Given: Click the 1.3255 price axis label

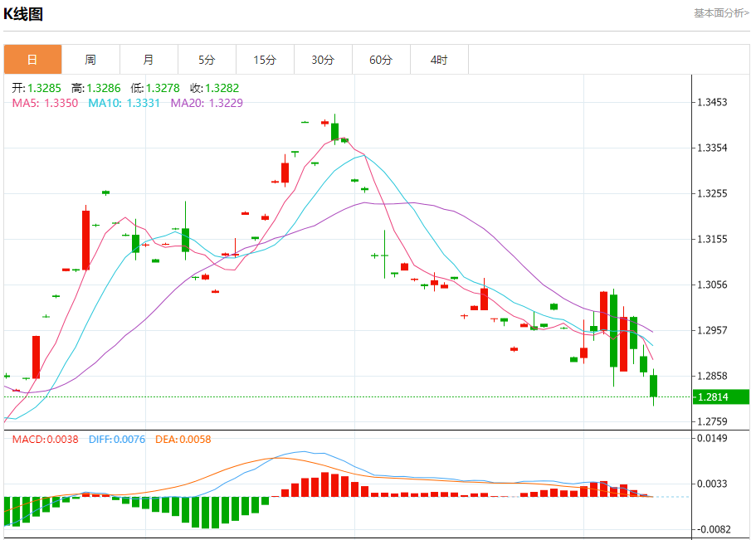Looking at the screenshot, I should point(712,193).
